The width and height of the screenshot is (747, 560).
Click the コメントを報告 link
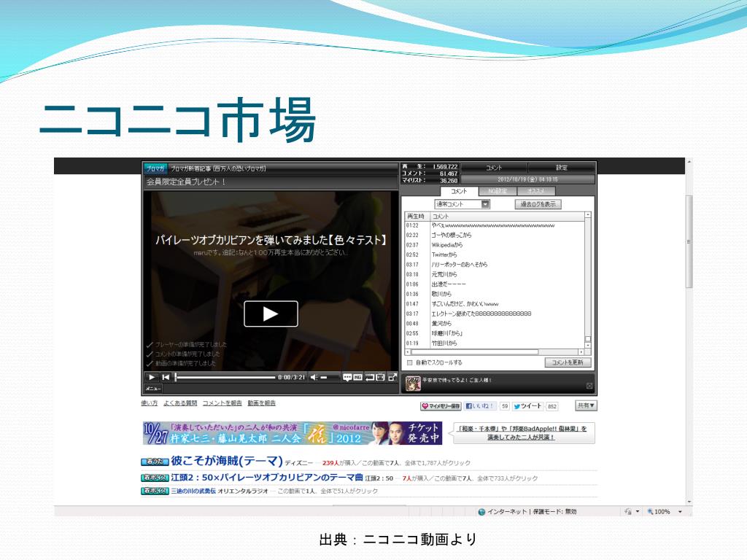click(222, 403)
